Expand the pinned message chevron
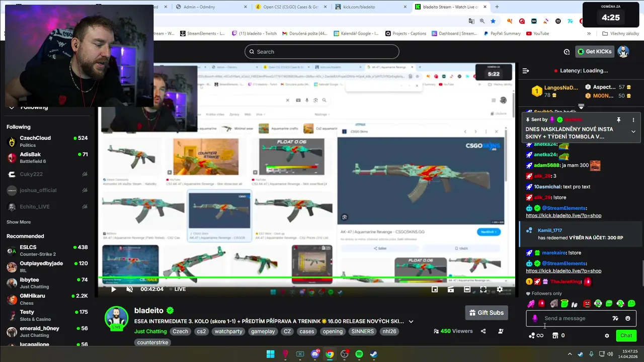Image resolution: width=644 pixels, height=362 pixels. pos(633,132)
